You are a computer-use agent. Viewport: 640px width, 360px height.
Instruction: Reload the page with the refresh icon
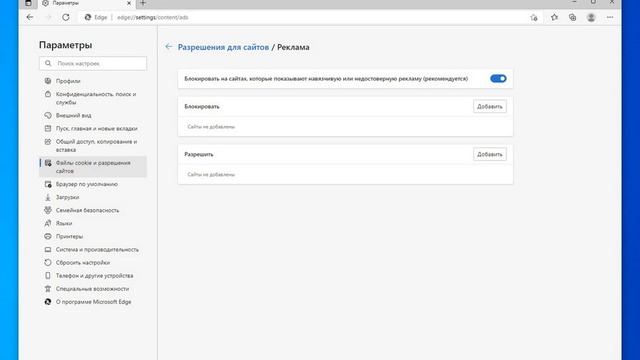(66, 17)
